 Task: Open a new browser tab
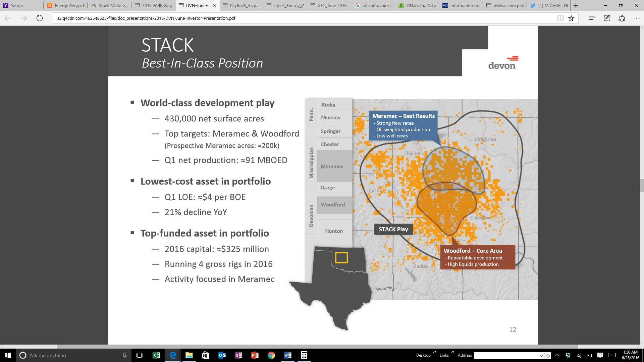576,5
